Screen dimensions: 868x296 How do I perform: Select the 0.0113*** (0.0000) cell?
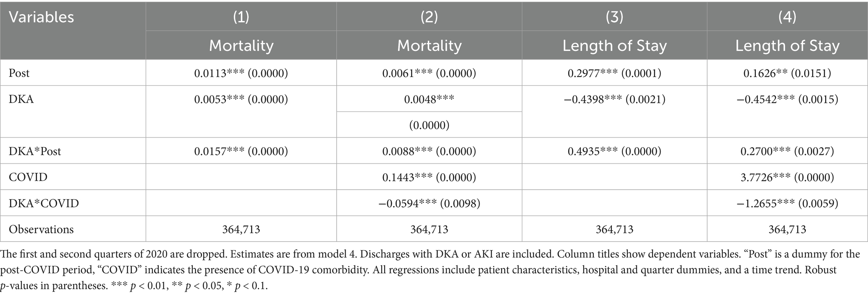point(241,73)
